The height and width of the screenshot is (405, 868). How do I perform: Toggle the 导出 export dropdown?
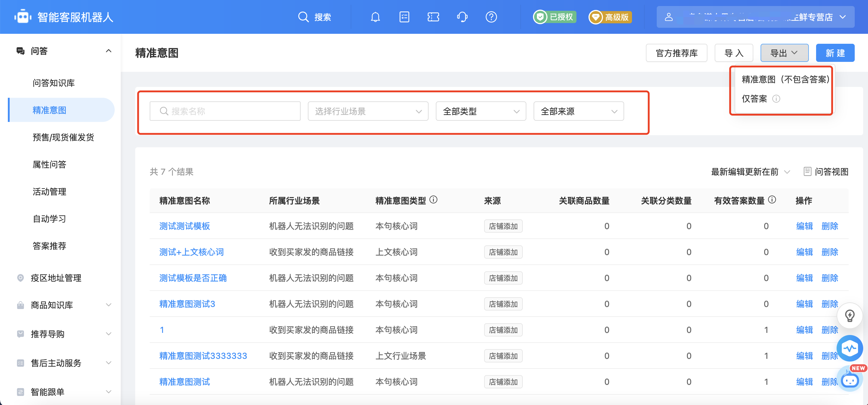(x=784, y=53)
